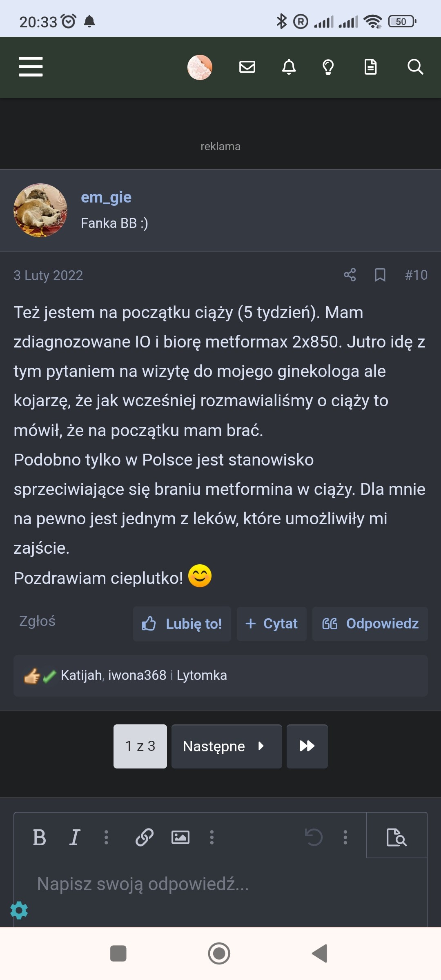The image size is (441, 980).
Task: Open em_gie user profile link
Action: pos(106,197)
